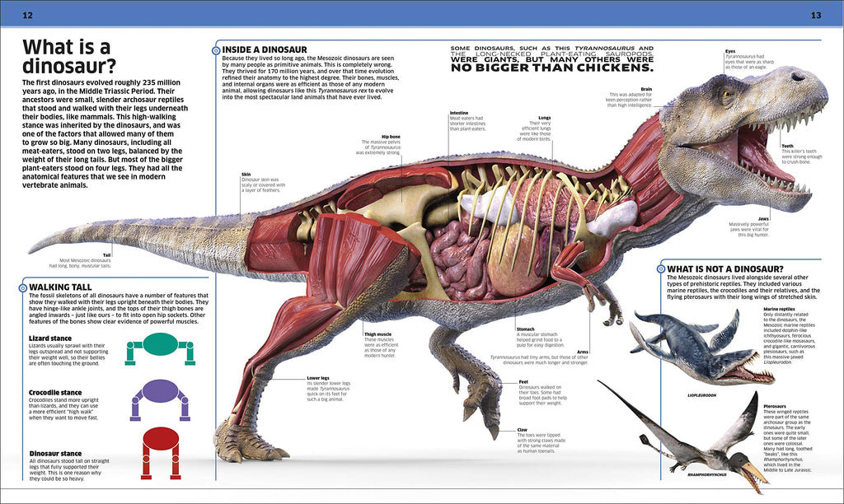
Task: Click the circle marker beside What Is Not a Dinosaur
Action: [660, 268]
